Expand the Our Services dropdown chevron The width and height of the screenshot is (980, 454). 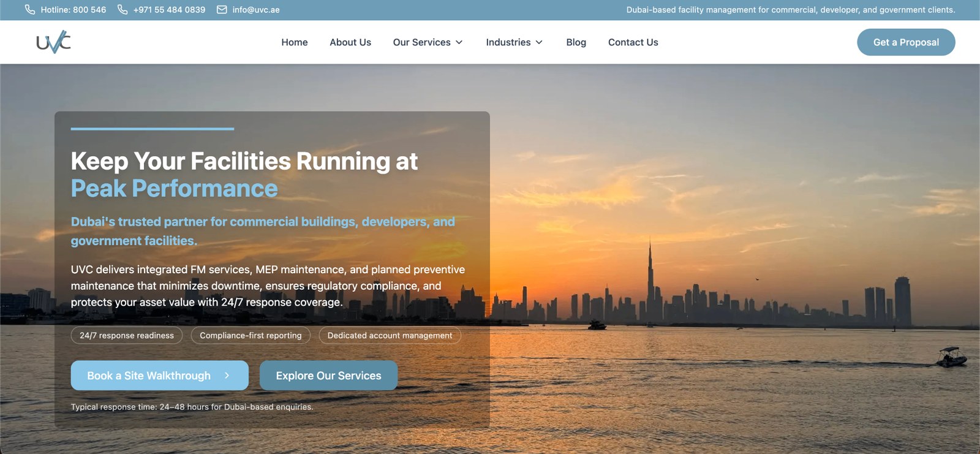click(459, 42)
